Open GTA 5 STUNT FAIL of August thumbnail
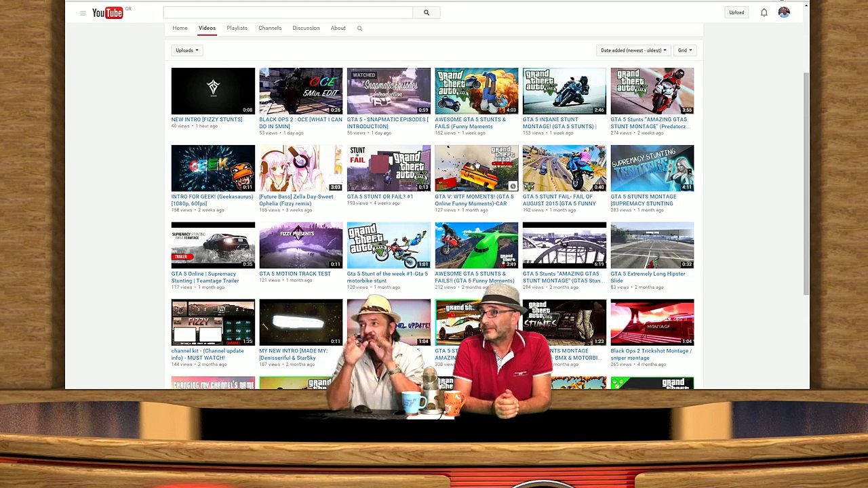 click(564, 168)
